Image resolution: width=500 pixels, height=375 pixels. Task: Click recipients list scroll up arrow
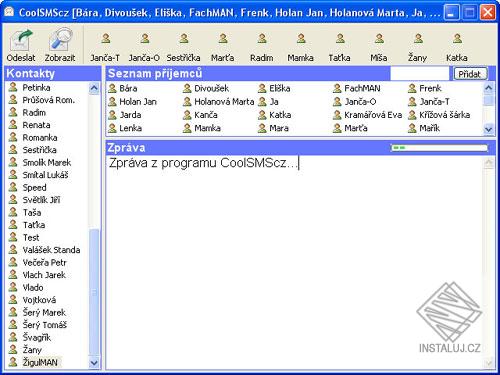tap(488, 88)
